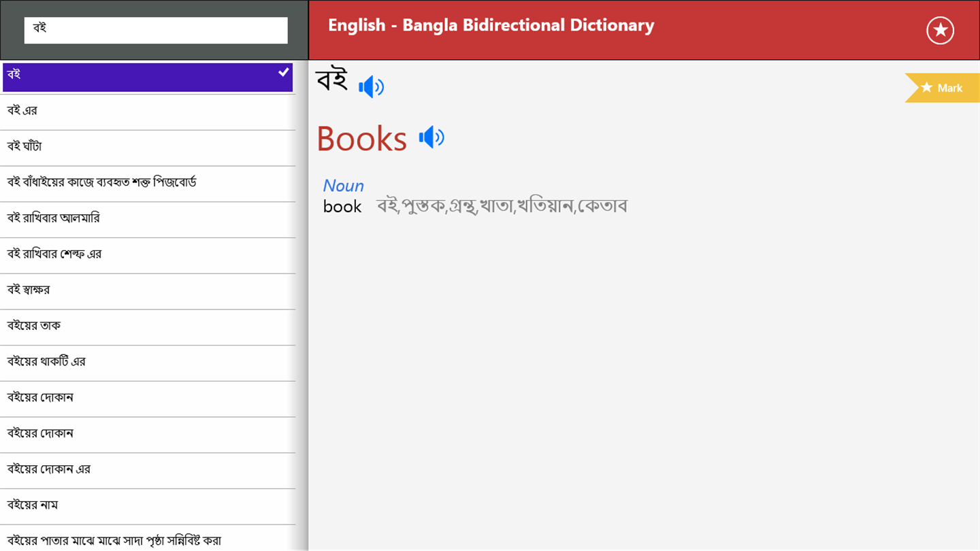Viewport: 980px width, 551px height.
Task: Pick the entry বই রাখিবার শেল্ফ এর
Action: (148, 256)
